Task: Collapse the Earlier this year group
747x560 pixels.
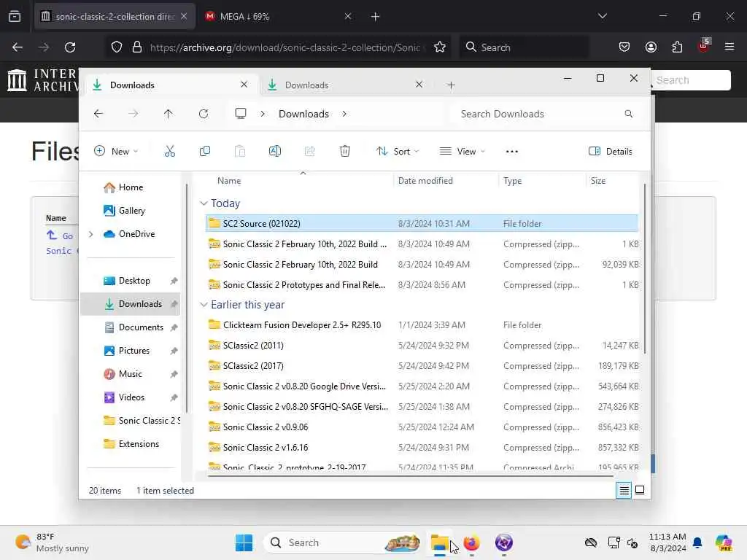Action: pos(204,305)
